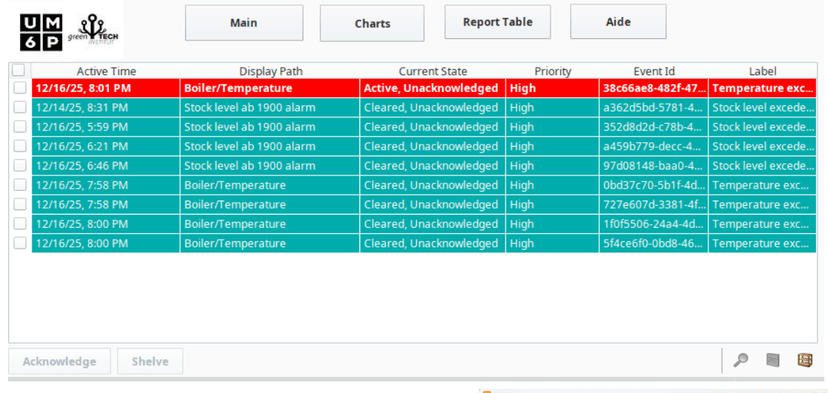This screenshot has width=828, height=393.
Task: Click the Acknowledge button
Action: point(60,361)
